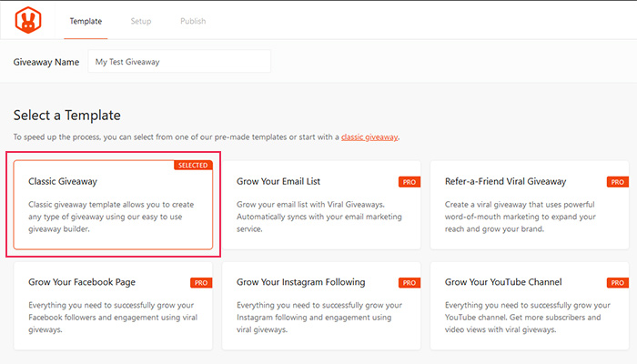Click the Giveaway Name input field
This screenshot has width=637, height=364.
[179, 61]
